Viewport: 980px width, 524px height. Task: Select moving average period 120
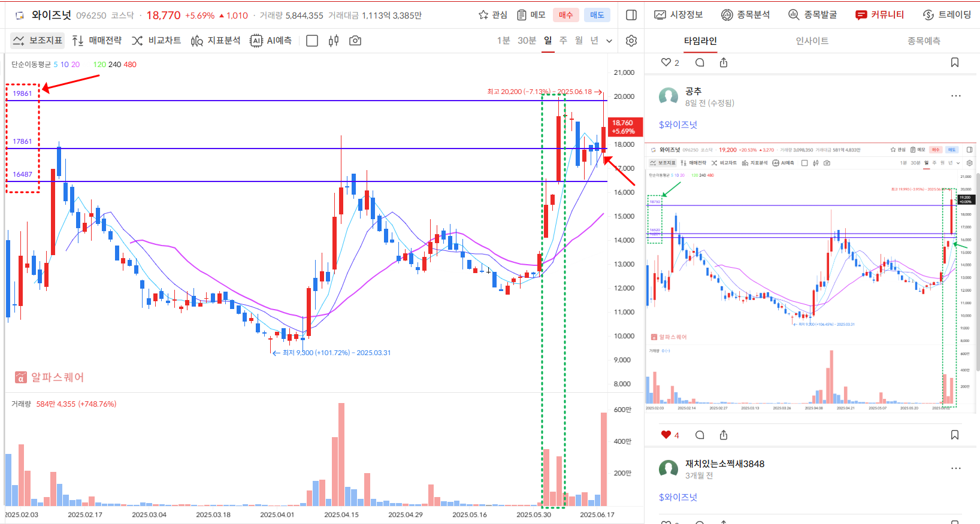tap(99, 65)
